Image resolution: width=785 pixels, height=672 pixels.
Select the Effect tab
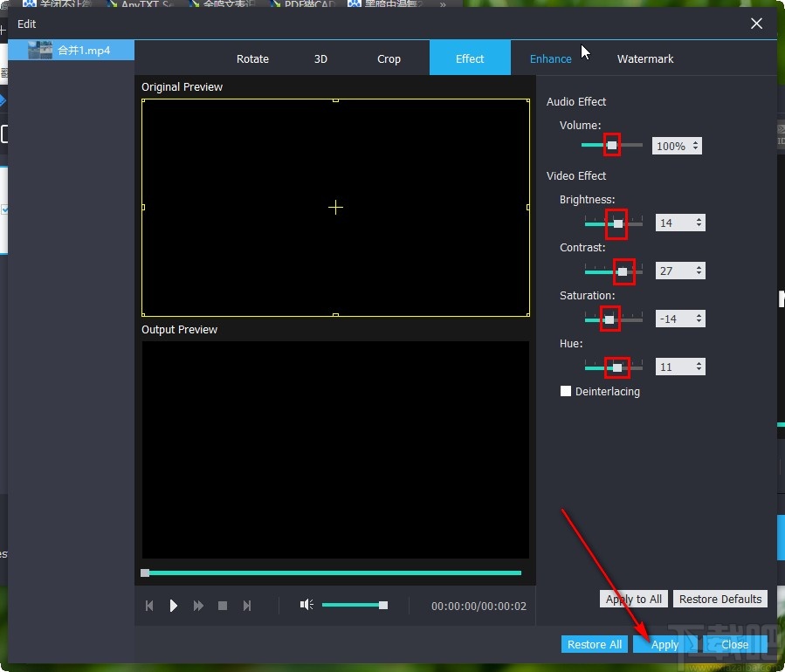[470, 58]
